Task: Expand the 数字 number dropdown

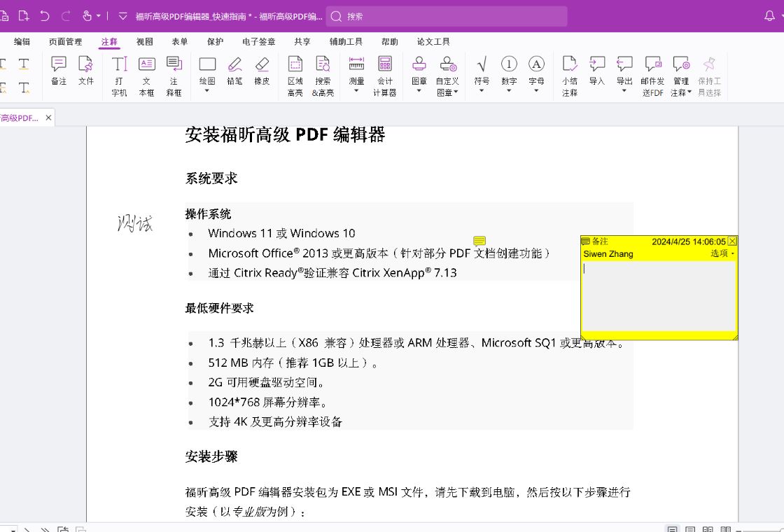Action: (509, 91)
